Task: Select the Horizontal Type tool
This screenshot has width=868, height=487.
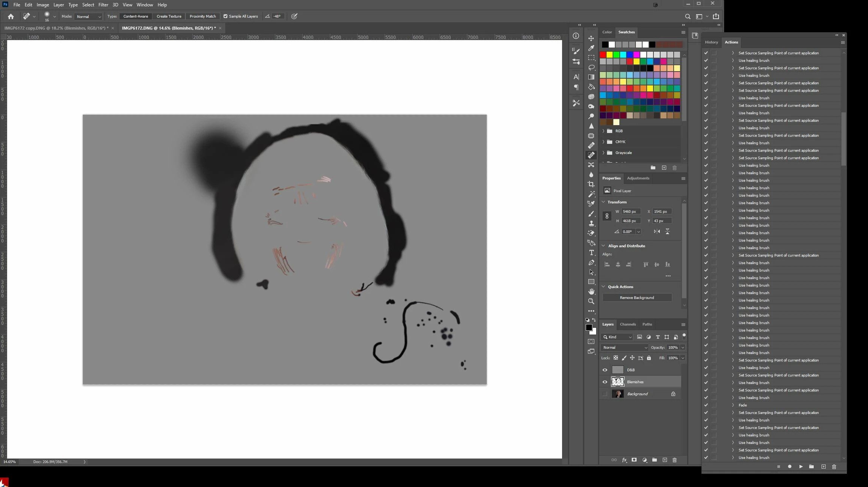Action: [x=591, y=252]
